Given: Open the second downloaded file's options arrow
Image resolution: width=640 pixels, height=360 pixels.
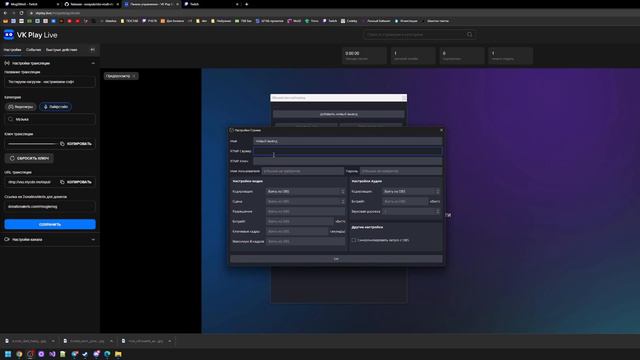Looking at the screenshot, I should click(111, 341).
